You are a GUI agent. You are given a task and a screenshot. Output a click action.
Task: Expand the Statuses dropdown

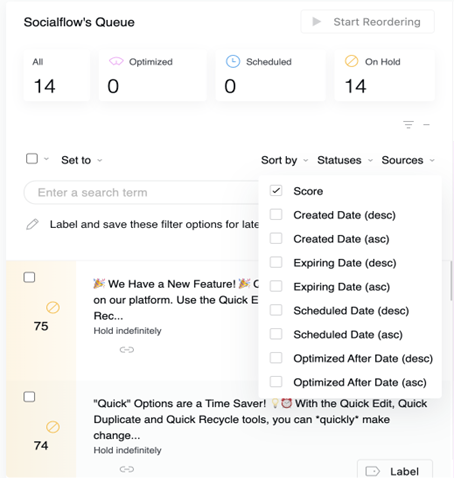tap(345, 160)
